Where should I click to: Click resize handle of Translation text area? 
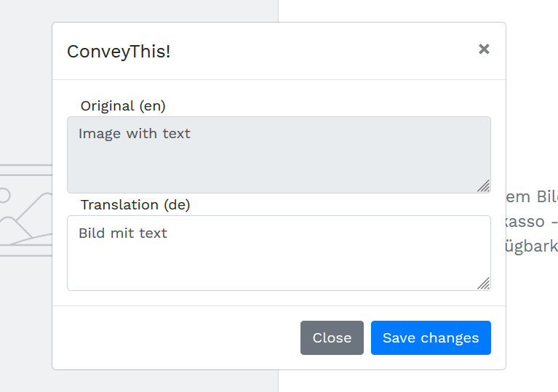tap(484, 284)
